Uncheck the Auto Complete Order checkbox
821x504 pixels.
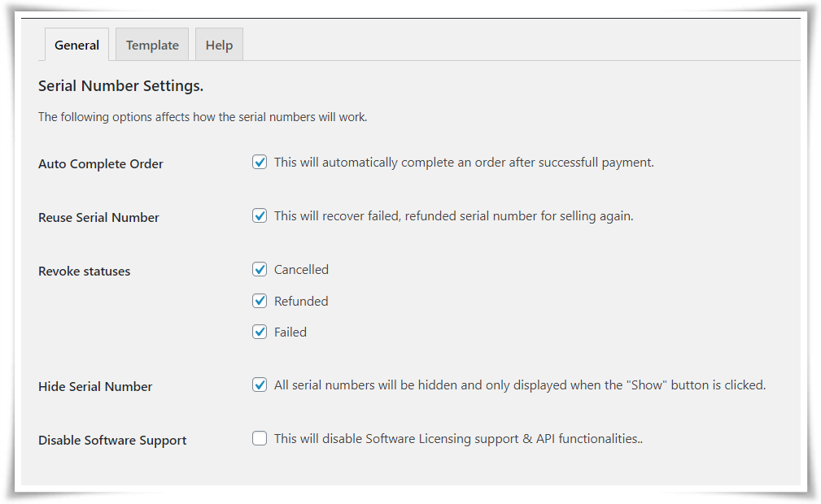(260, 163)
